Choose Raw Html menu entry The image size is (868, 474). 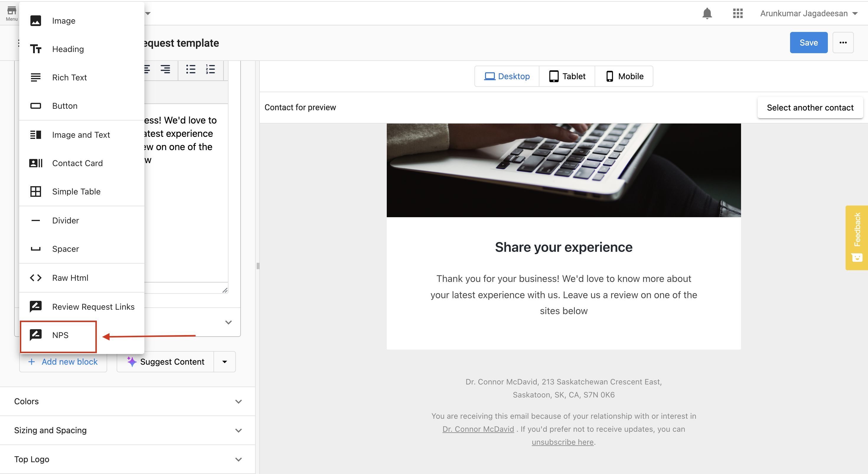82,278
